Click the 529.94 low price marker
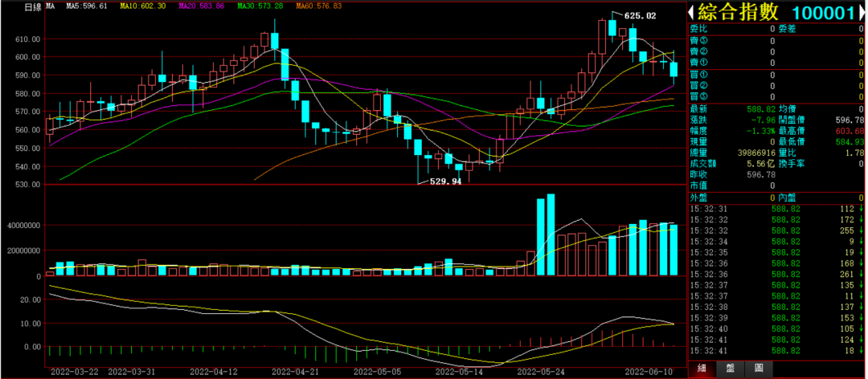Screen dimensions: 868x379 pyautogui.click(x=445, y=181)
